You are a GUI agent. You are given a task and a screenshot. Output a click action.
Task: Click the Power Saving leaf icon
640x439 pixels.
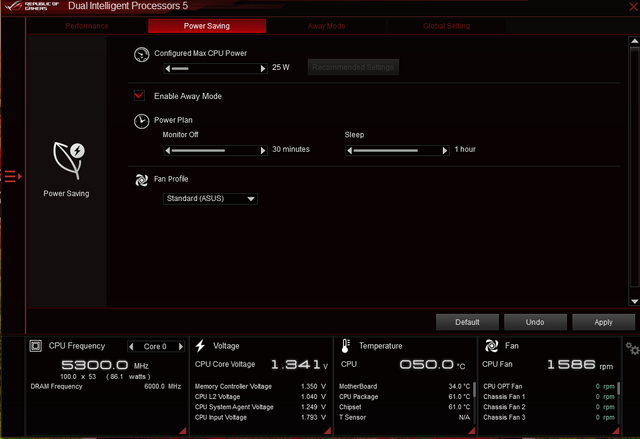coord(66,157)
